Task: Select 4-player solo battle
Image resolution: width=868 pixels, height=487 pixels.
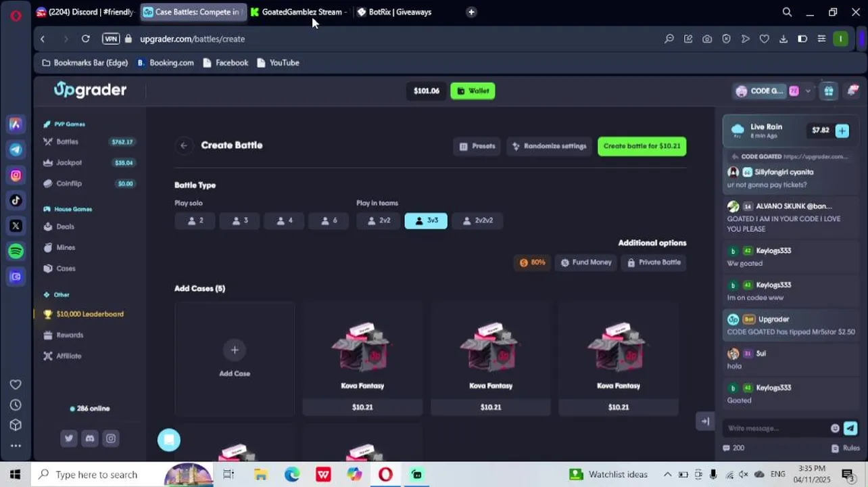Action: 284,221
